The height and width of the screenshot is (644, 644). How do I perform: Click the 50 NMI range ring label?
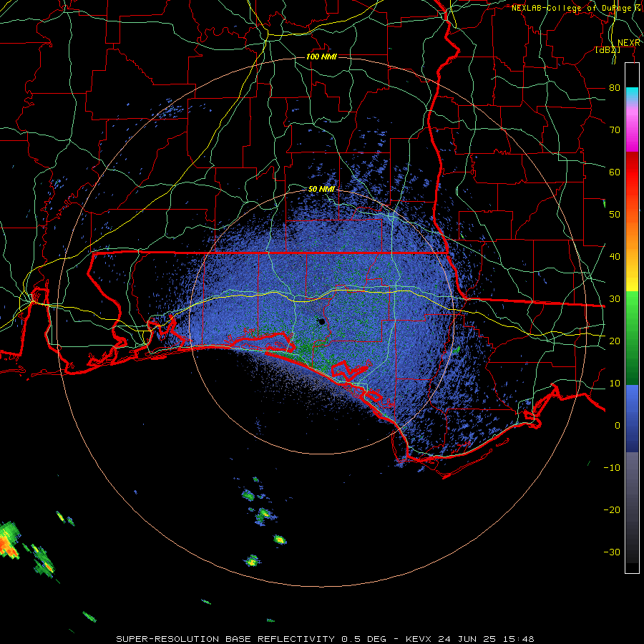321,189
